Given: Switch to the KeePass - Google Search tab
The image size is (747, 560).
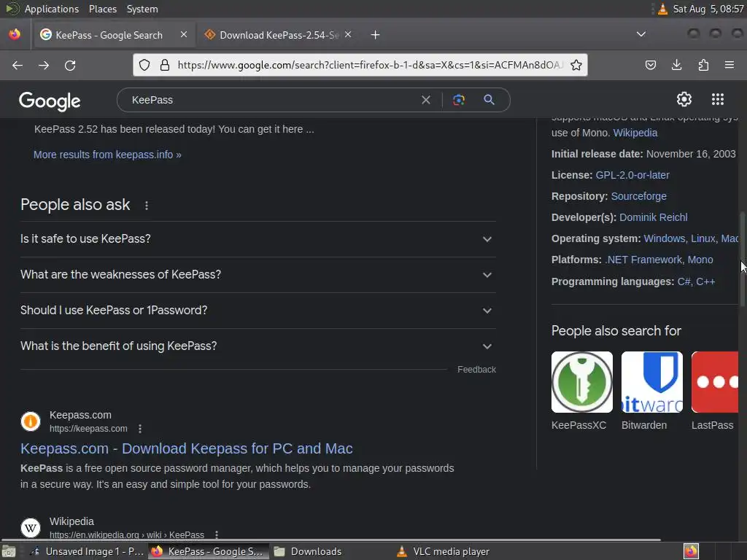Looking at the screenshot, I should (113, 35).
